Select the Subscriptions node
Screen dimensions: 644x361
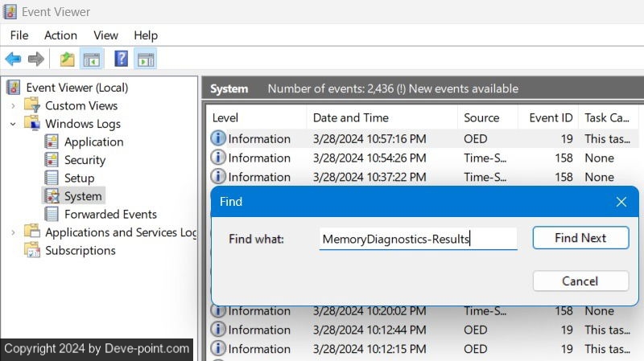[x=80, y=250]
